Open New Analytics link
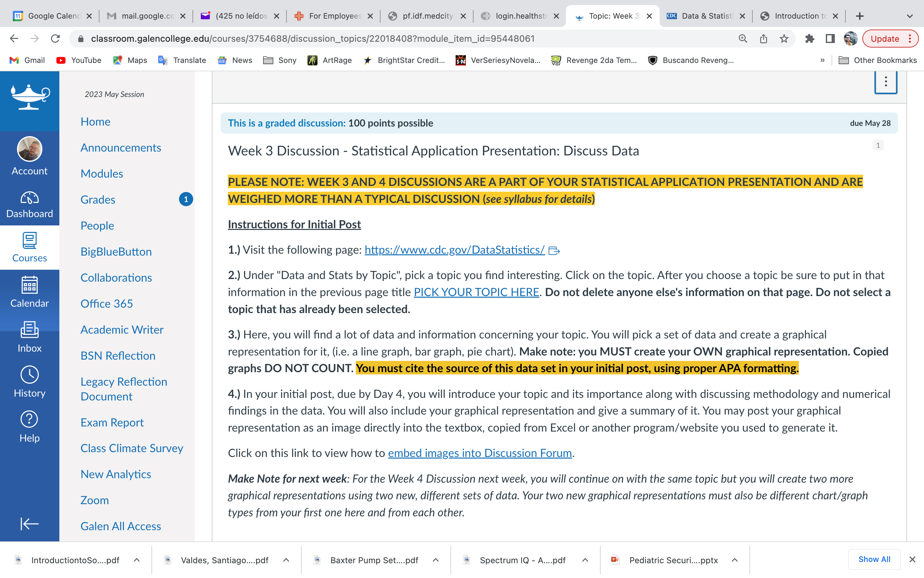The width and height of the screenshot is (924, 578). point(116,474)
